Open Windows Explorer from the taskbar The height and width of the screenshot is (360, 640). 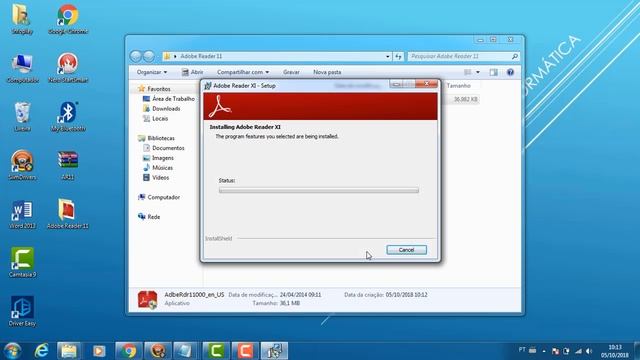(x=69, y=351)
